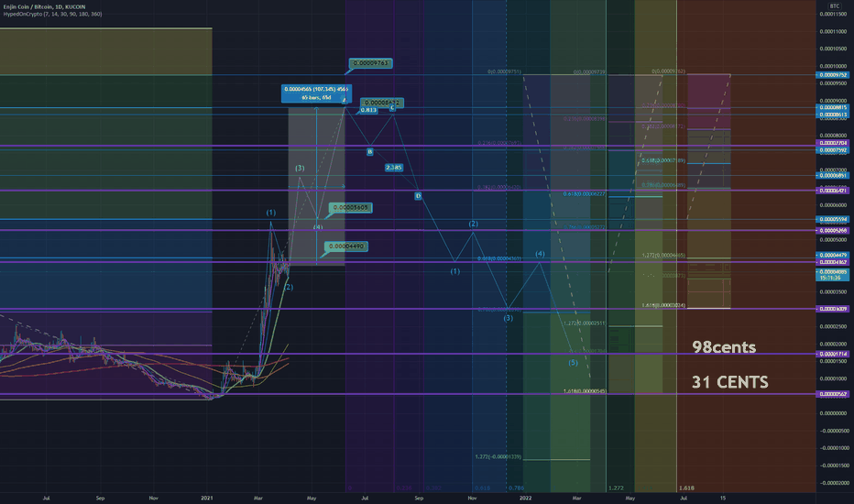The image size is (854, 504).
Task: Click the 0.00009752 price axis label
Action: tap(832, 75)
